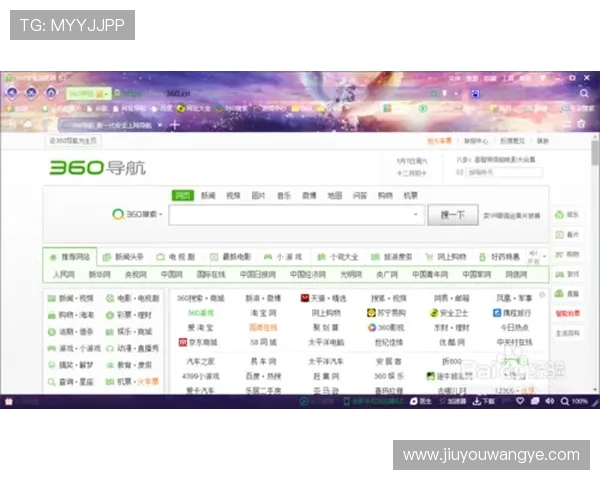The height and width of the screenshot is (480, 600).
Task: Open the 新闻·视频 left category
Action: 72,298
